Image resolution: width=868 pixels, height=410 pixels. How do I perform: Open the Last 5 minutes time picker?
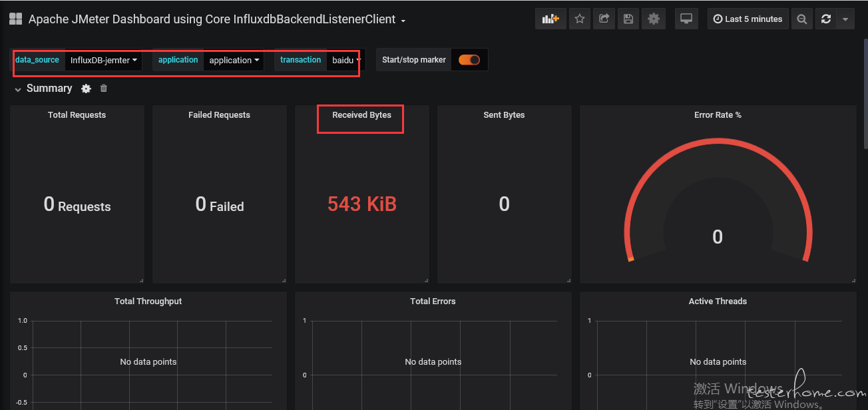[x=748, y=19]
